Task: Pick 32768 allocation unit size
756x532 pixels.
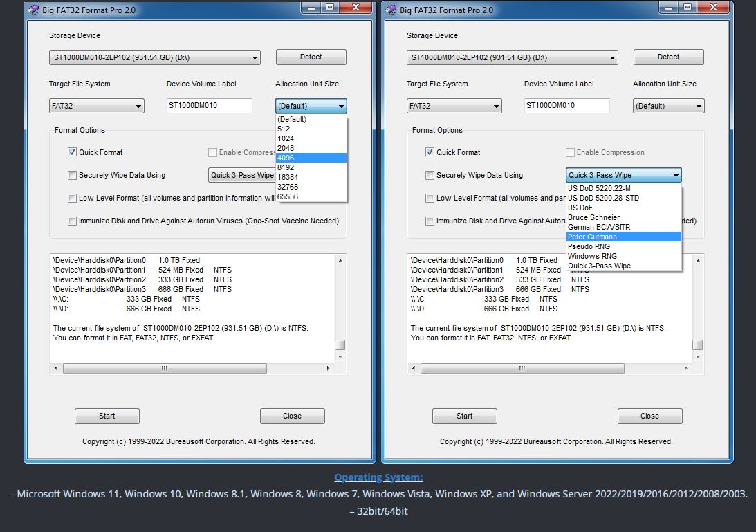Action: tap(311, 187)
